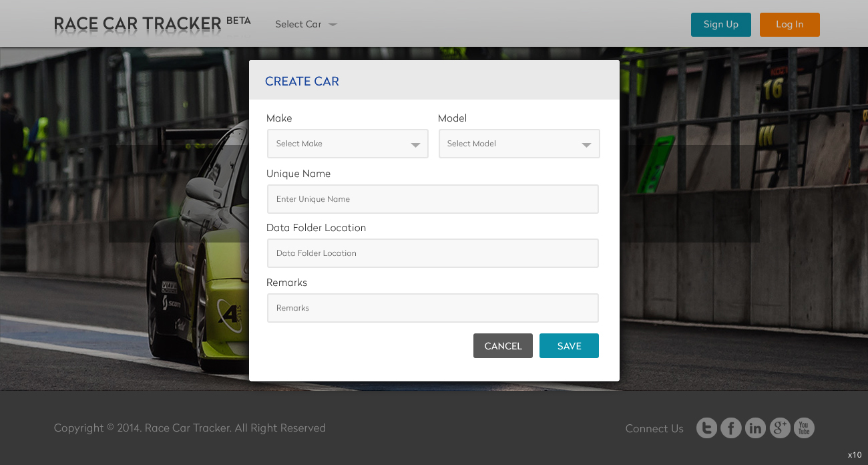
Task: Click the Unique Name label
Action: coord(298,174)
